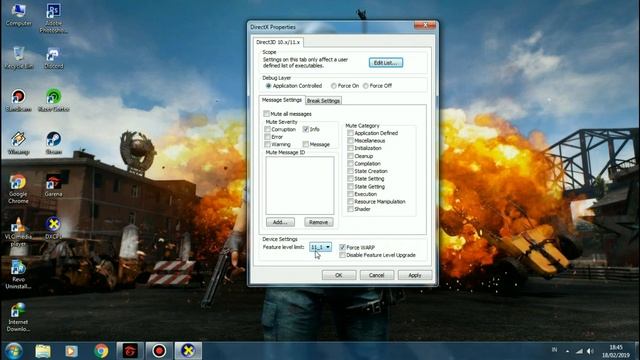Open the Computer desktop icon
The width and height of the screenshot is (640, 360).
(18, 15)
